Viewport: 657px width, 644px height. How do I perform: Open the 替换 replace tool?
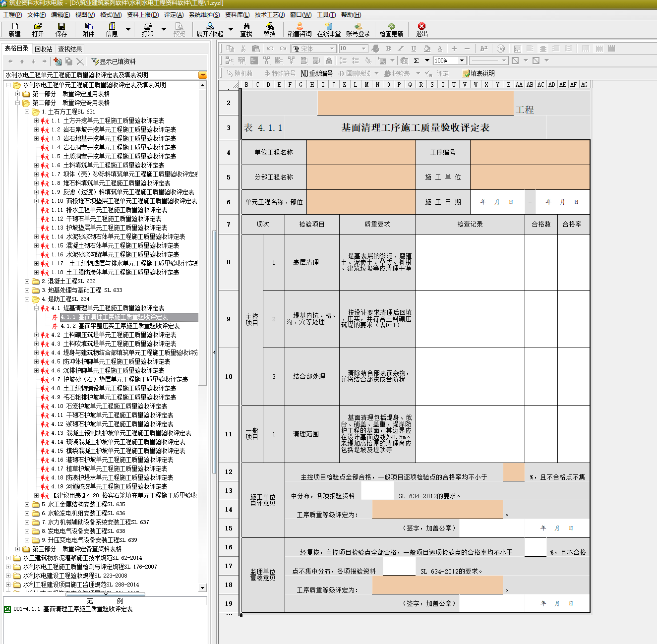pyautogui.click(x=269, y=30)
